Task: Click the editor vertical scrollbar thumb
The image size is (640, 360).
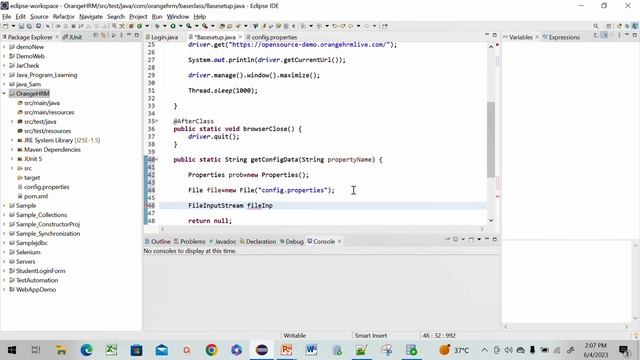Action: click(491, 139)
